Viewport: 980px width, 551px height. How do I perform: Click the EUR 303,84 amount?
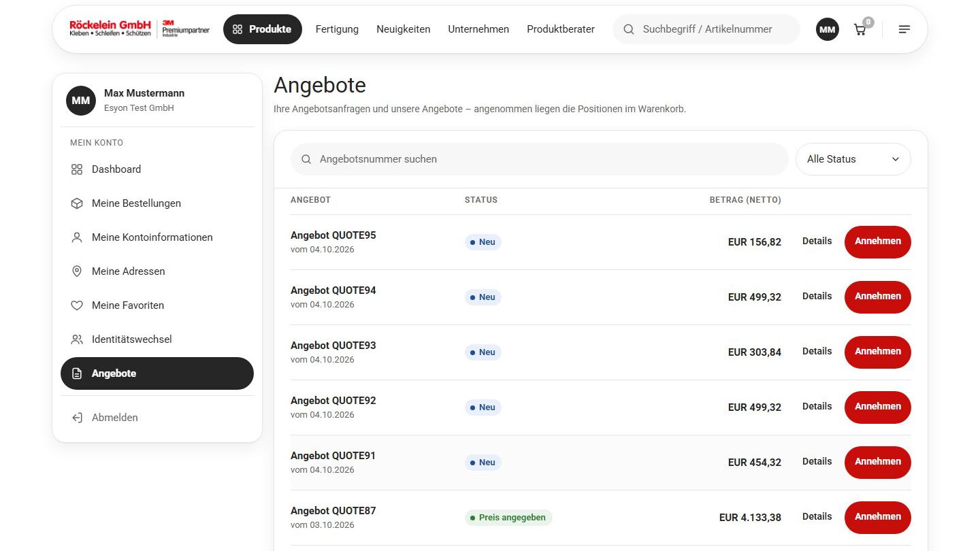tap(755, 352)
